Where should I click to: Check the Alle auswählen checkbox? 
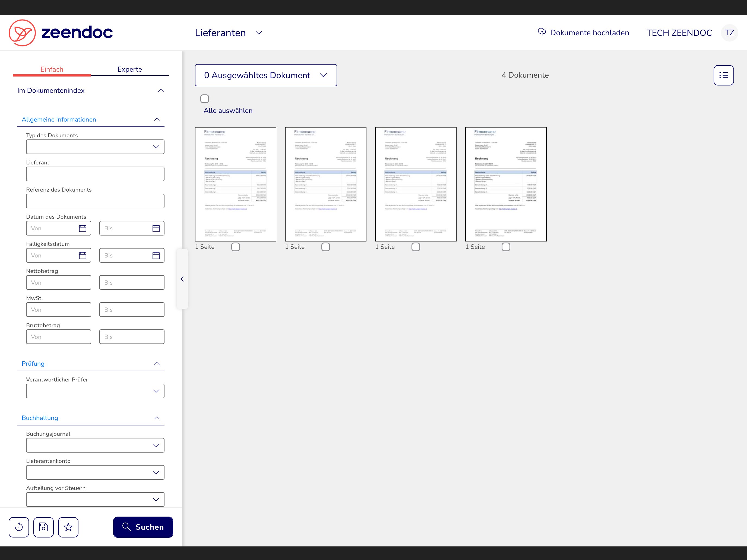click(205, 99)
